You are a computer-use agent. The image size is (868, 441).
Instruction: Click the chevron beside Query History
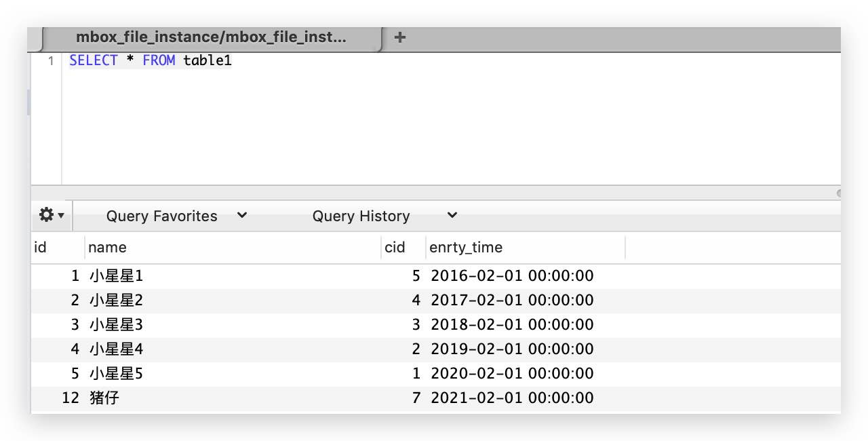click(x=452, y=216)
